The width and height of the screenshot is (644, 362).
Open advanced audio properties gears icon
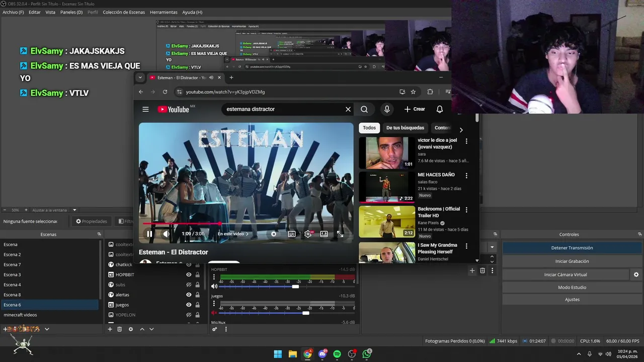[214, 329]
